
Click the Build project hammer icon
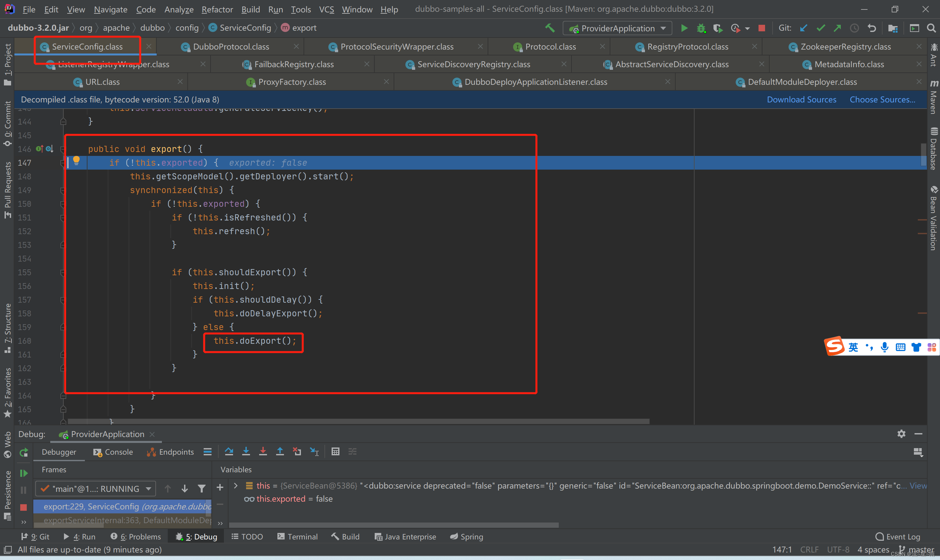550,28
